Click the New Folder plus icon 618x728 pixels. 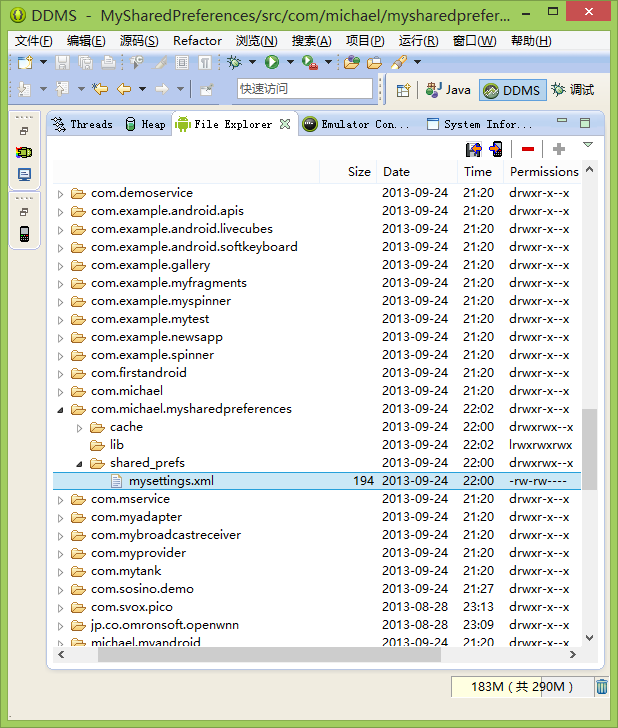pyautogui.click(x=559, y=149)
